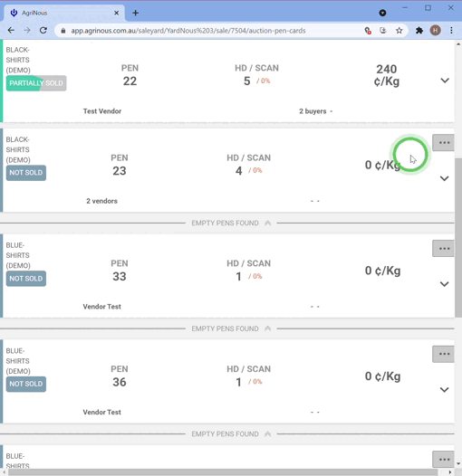Bookmark this page with the star icon
Viewport: 462px width, 476px height.
click(399, 31)
